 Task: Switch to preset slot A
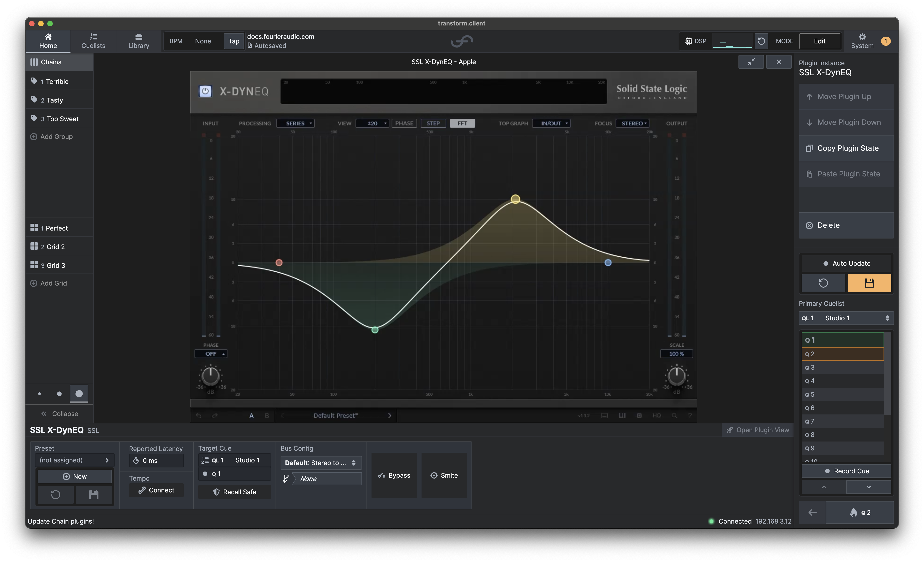tap(251, 415)
